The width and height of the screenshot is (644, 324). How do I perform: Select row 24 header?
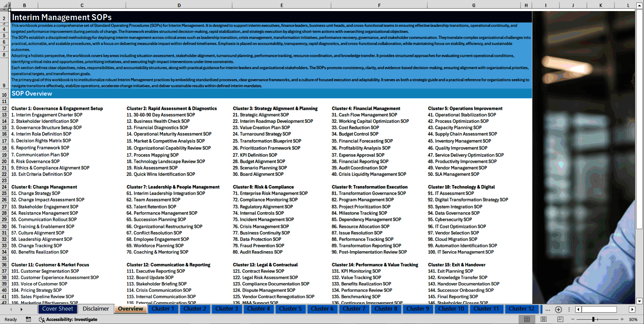4,187
